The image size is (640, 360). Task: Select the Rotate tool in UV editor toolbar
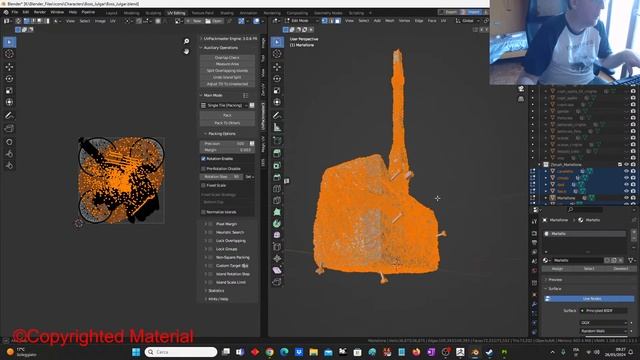coord(9,78)
